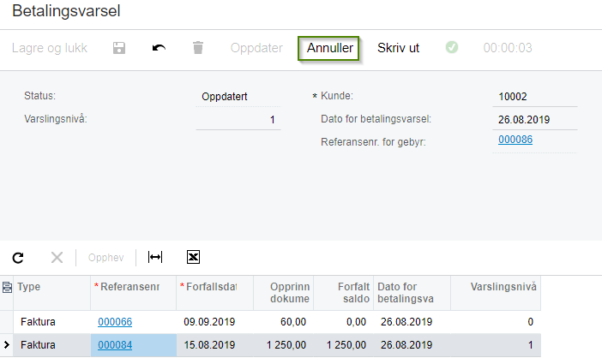Click the Oppdater toolbar item
This screenshot has height=364, width=602.
(256, 48)
